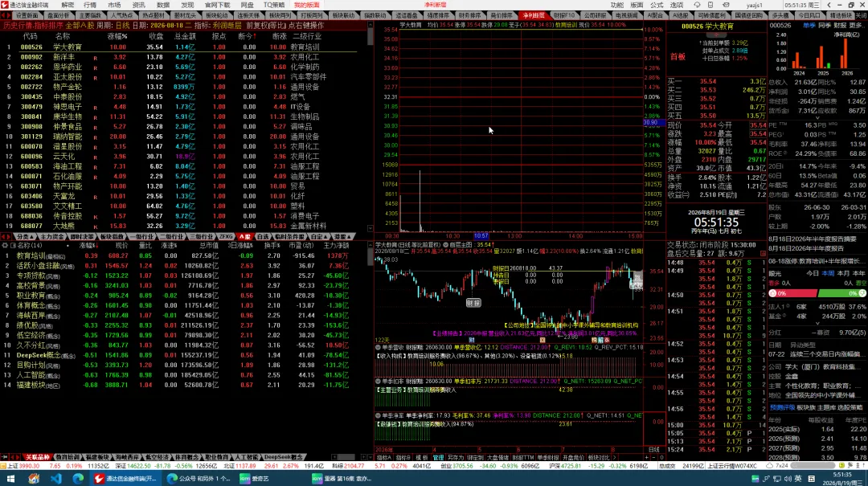Click the 关闭 button at tab row end
The image size is (868, 486).
(862, 15)
